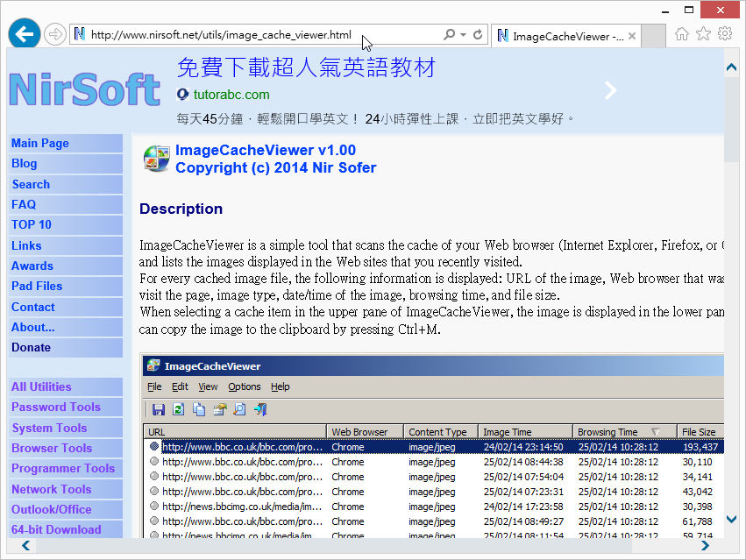Open 64-bit Download category link
Image resolution: width=746 pixels, height=560 pixels.
pos(66,529)
